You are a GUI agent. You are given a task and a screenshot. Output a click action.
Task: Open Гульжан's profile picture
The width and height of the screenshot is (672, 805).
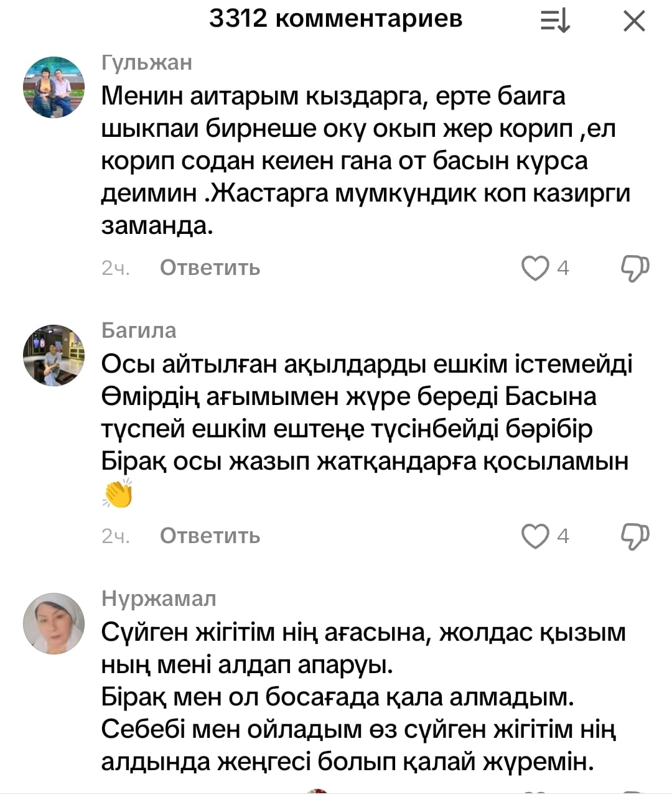54,87
